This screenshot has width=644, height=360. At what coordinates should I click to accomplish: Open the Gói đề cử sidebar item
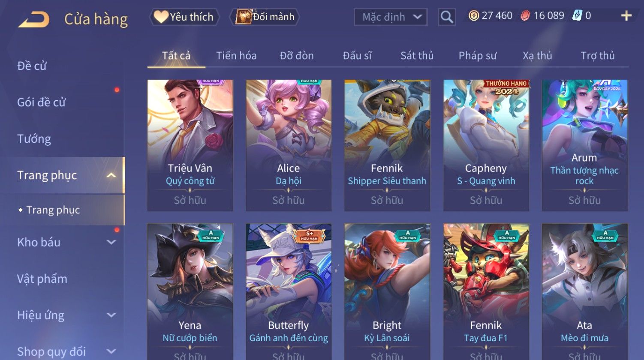(41, 102)
